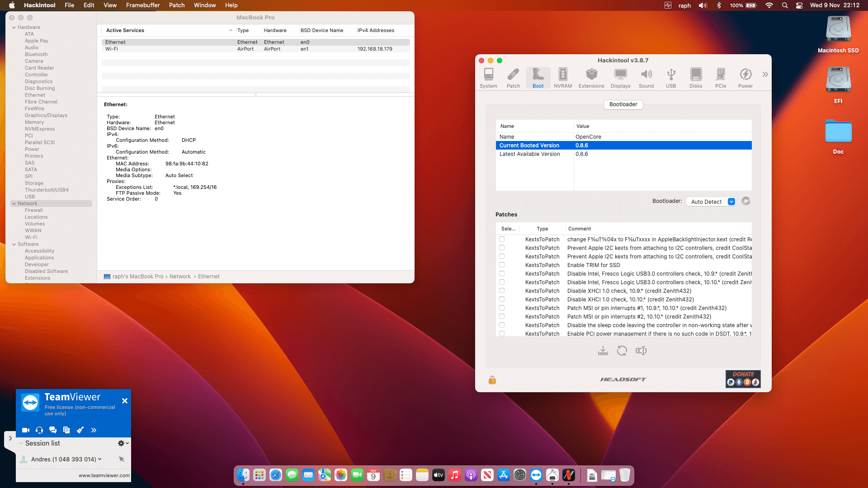Open the TeamViewer chat icon
Image resolution: width=868 pixels, height=488 pixels.
(x=53, y=430)
